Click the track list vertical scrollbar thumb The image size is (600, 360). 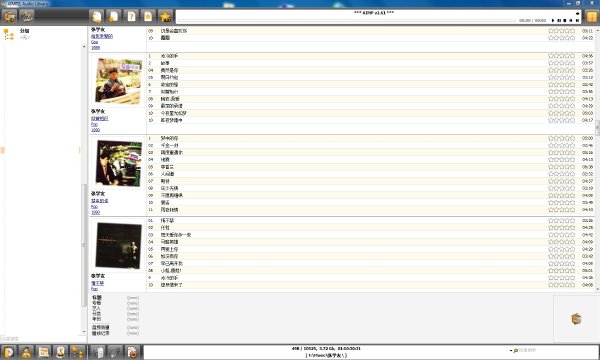(597, 127)
